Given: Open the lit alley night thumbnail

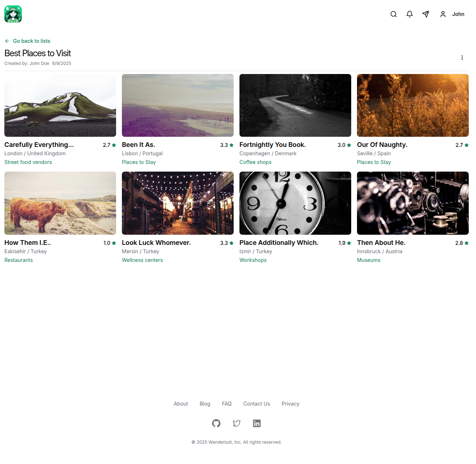Looking at the screenshot, I should (x=178, y=203).
